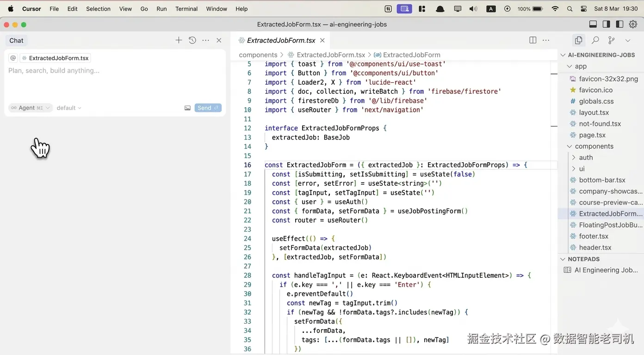Open the Explorer view icon
The height and width of the screenshot is (355, 644).
click(578, 40)
